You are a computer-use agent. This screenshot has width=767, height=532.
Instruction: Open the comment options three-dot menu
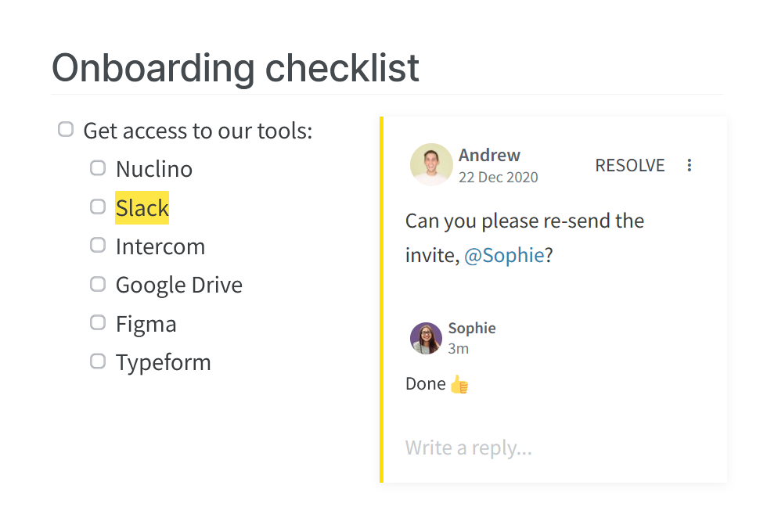tap(690, 165)
